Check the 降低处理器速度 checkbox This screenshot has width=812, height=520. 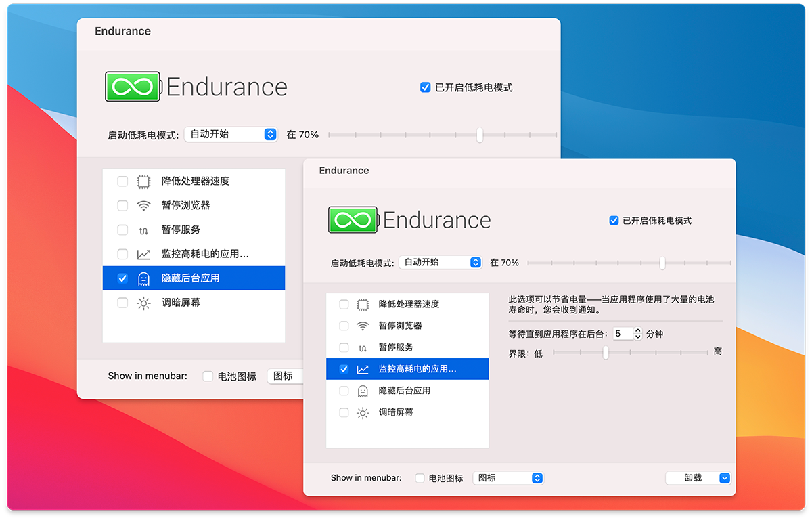(x=344, y=304)
